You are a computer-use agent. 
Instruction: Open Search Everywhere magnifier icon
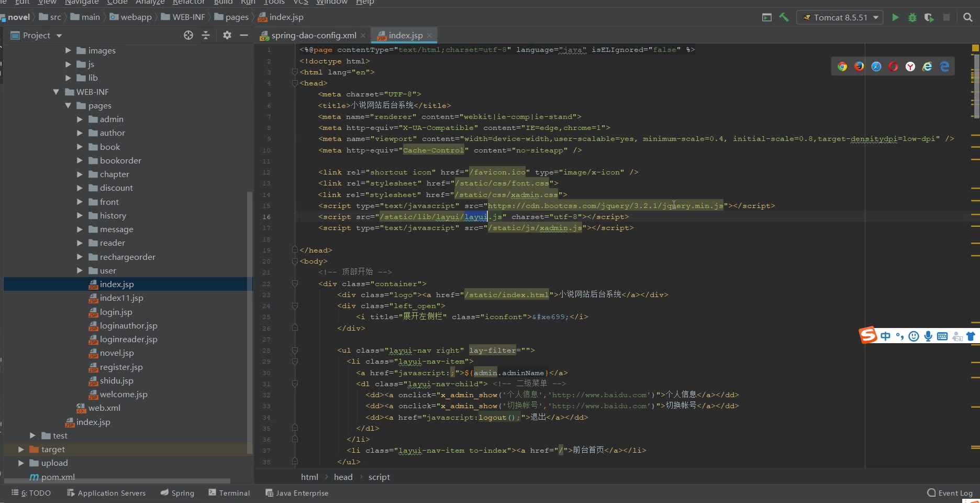968,17
